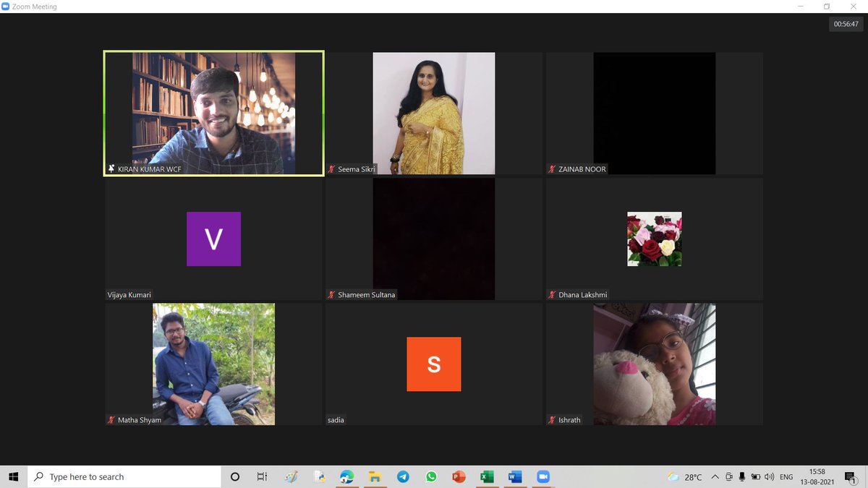Open PowerPoint from the taskbar
Viewport: 868px width, 488px height.
pos(459,476)
